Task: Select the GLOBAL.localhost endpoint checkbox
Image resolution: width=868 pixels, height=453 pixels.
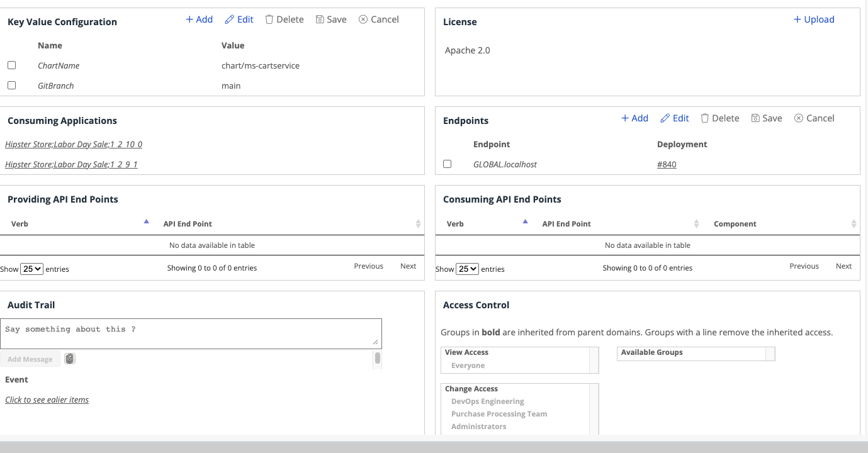Action: click(448, 164)
